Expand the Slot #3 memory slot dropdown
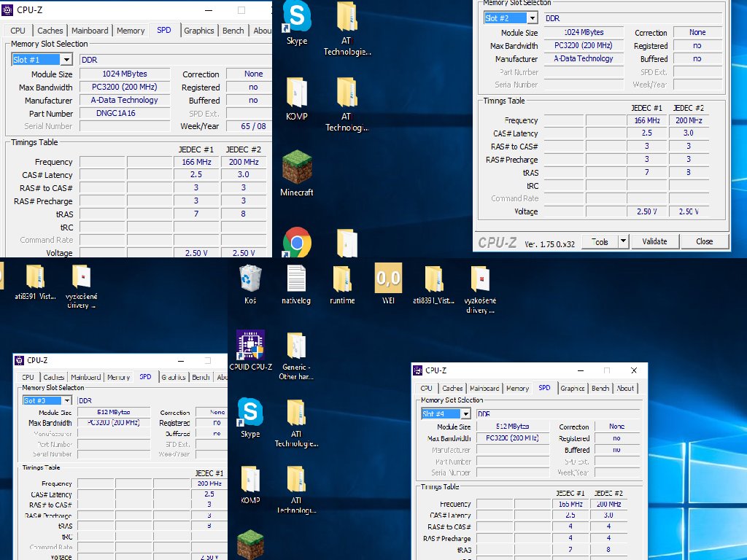The width and height of the screenshot is (747, 560). pos(67,400)
